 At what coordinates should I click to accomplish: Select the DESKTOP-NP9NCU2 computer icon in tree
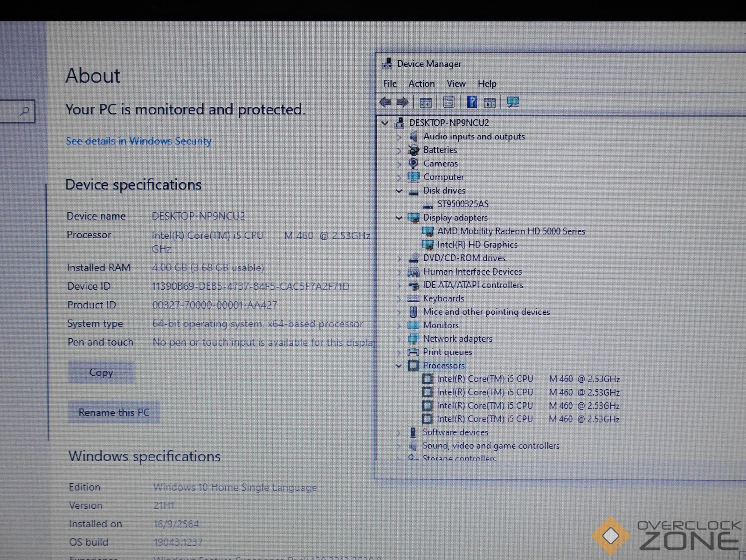click(x=399, y=123)
